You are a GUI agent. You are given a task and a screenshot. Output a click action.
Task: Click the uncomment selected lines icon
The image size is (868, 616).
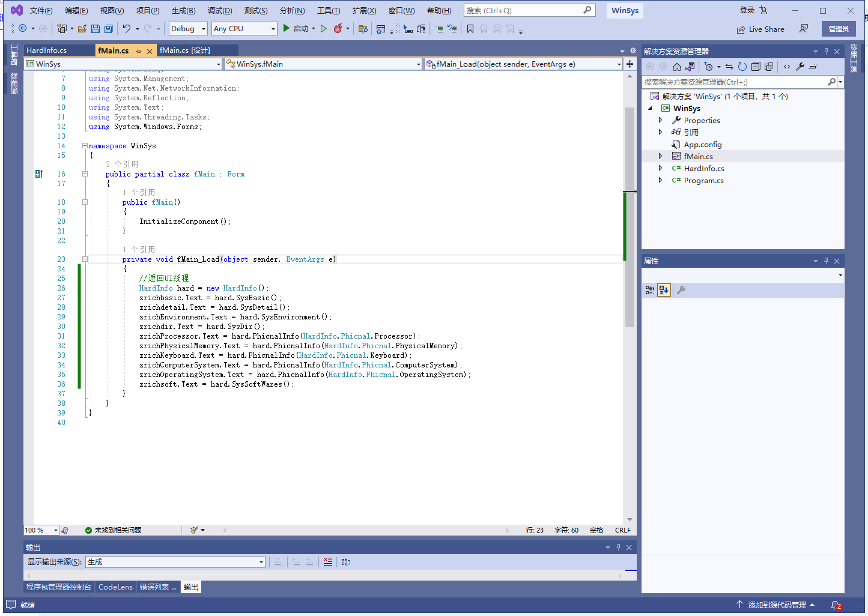point(452,28)
